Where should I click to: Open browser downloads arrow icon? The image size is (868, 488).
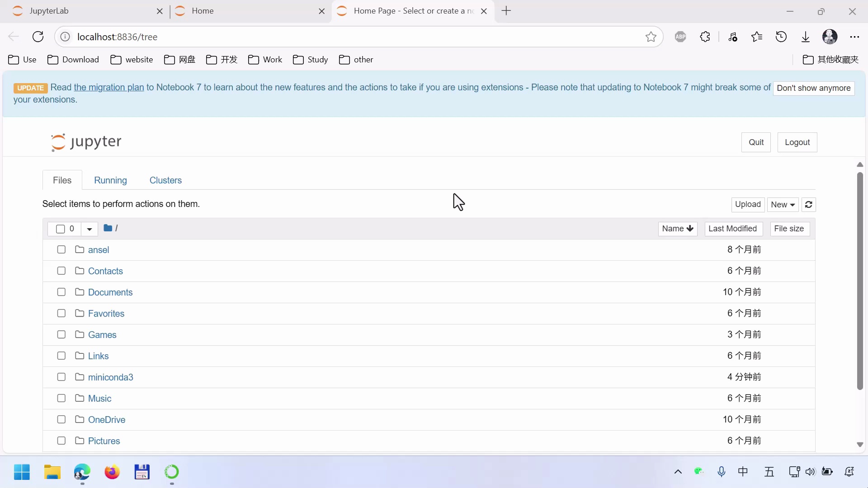[806, 37]
